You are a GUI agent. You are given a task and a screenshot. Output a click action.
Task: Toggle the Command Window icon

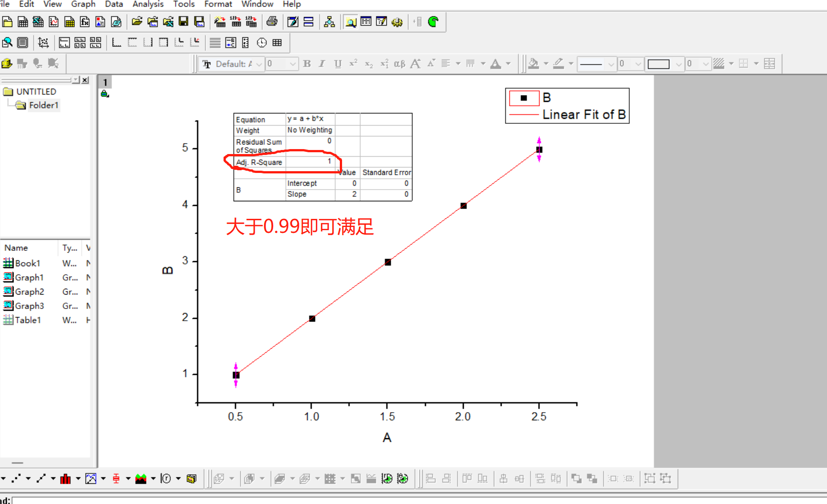(x=381, y=22)
